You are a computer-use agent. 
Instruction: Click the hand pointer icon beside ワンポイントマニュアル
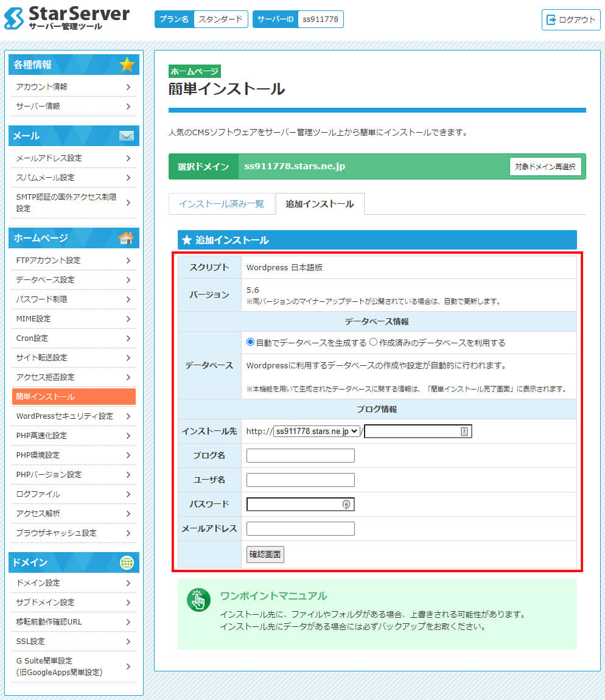click(x=198, y=600)
